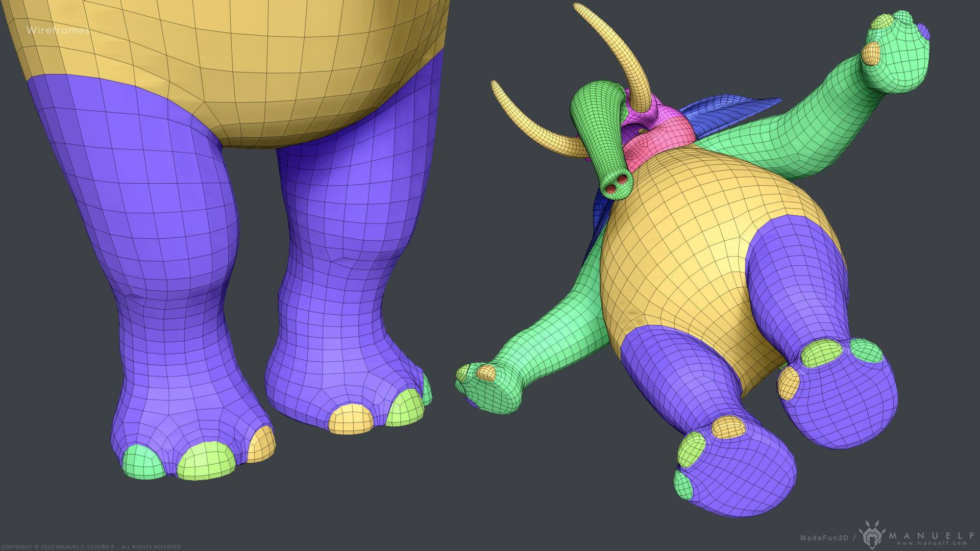The width and height of the screenshot is (980, 551).
Task: Click the "MadeFun3D" text
Action: tap(824, 538)
